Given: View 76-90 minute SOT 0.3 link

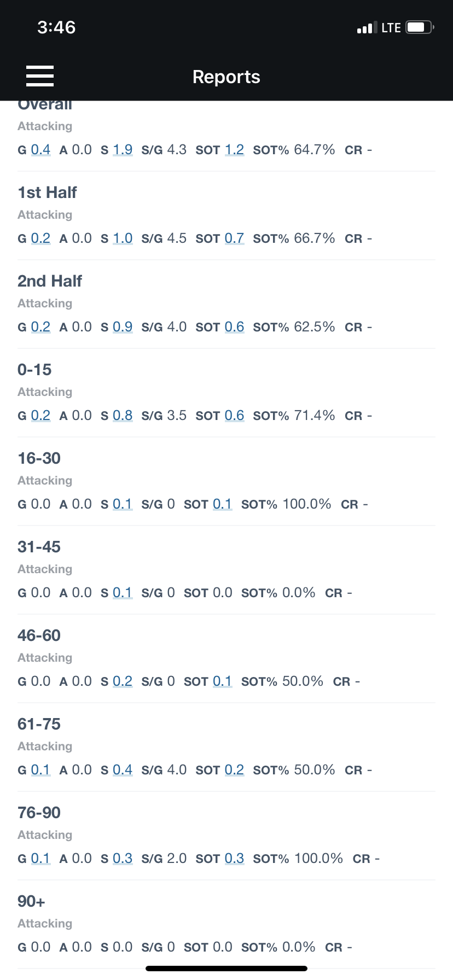Looking at the screenshot, I should [234, 859].
